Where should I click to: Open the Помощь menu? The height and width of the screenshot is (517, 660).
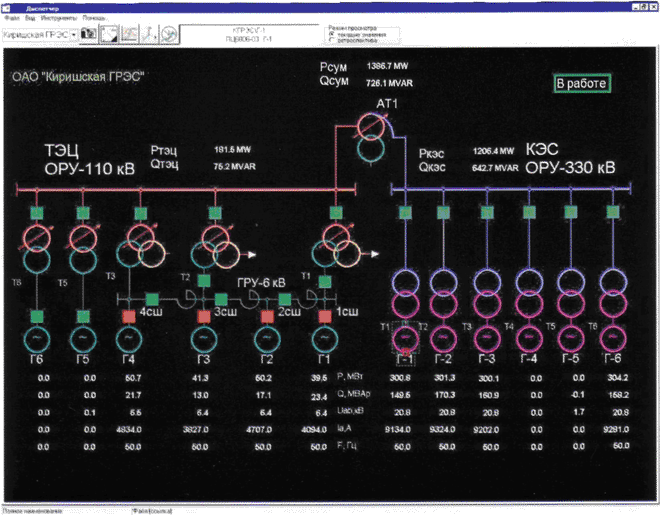click(x=94, y=18)
